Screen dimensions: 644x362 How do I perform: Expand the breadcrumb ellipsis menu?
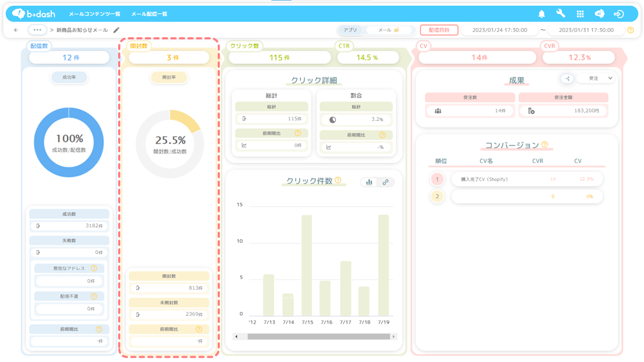coord(37,30)
